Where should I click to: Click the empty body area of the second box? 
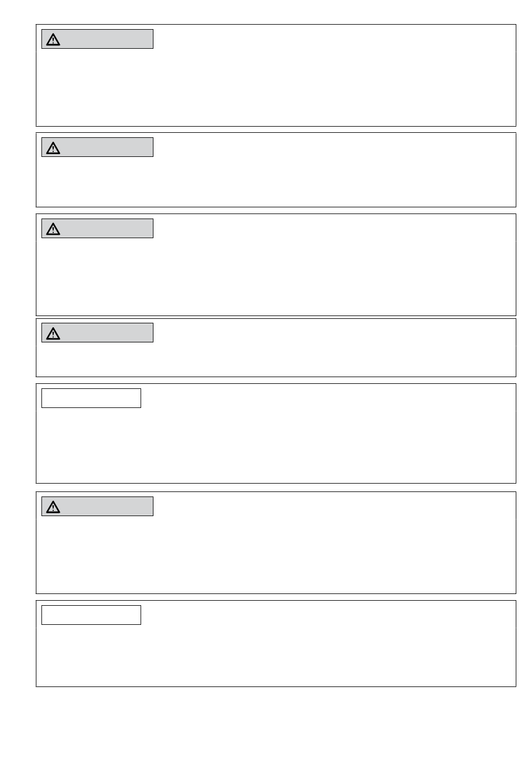coord(276,181)
